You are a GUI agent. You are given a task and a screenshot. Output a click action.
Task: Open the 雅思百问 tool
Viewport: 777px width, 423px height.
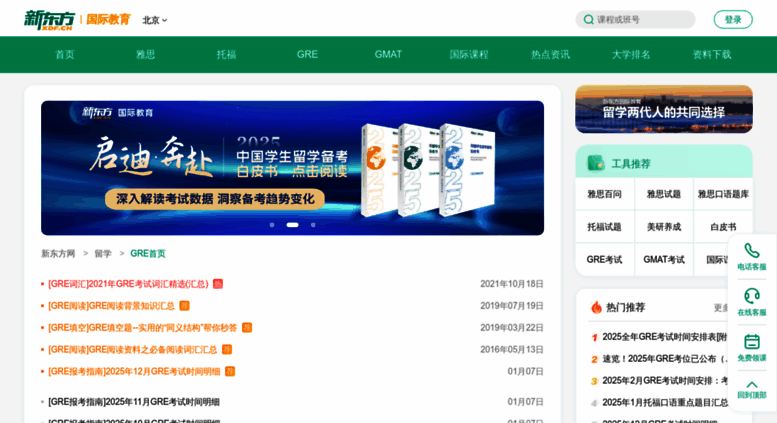(605, 194)
